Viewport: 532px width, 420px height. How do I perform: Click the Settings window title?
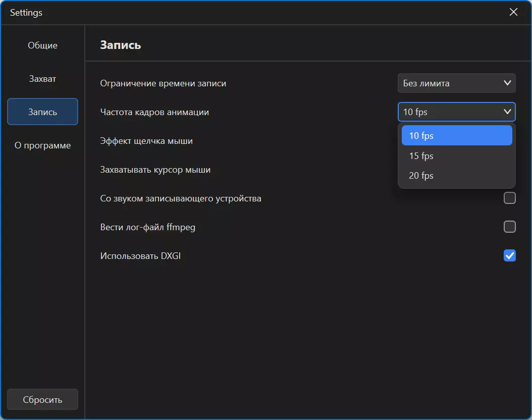pyautogui.click(x=26, y=13)
